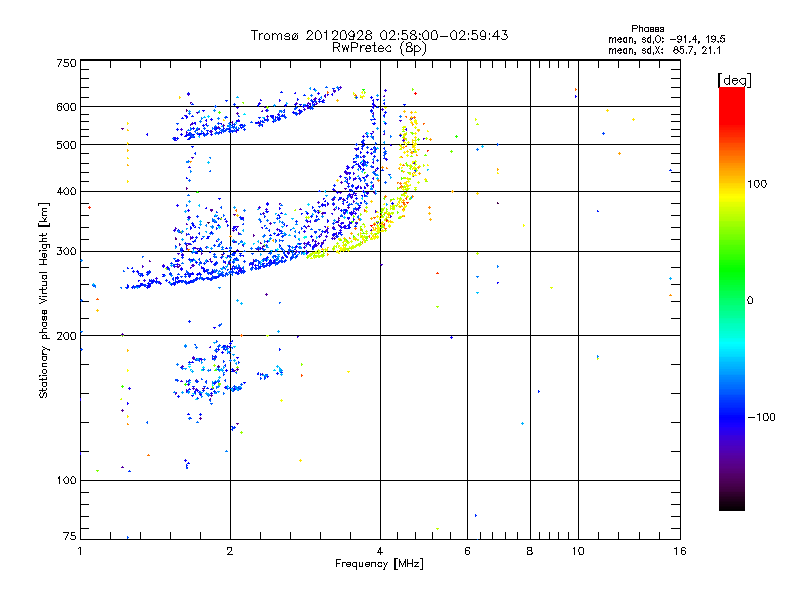Click the "200" height axis tick label
The image size is (800, 600).
pyautogui.click(x=67, y=336)
